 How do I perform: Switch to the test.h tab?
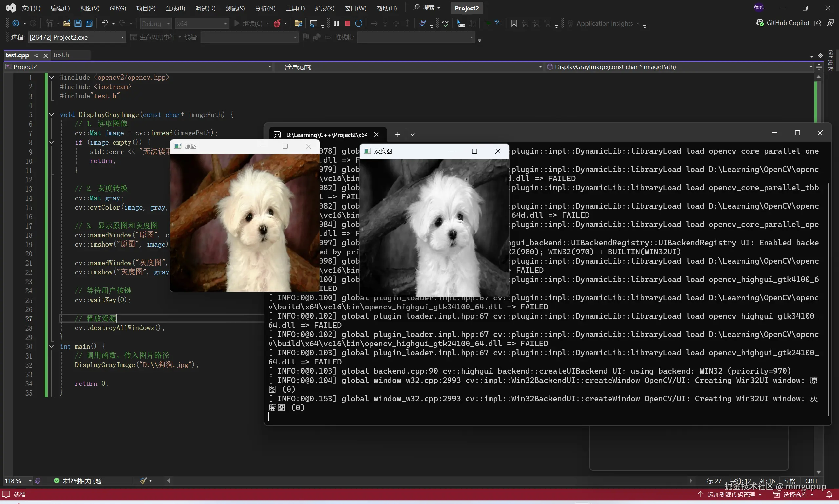click(62, 55)
